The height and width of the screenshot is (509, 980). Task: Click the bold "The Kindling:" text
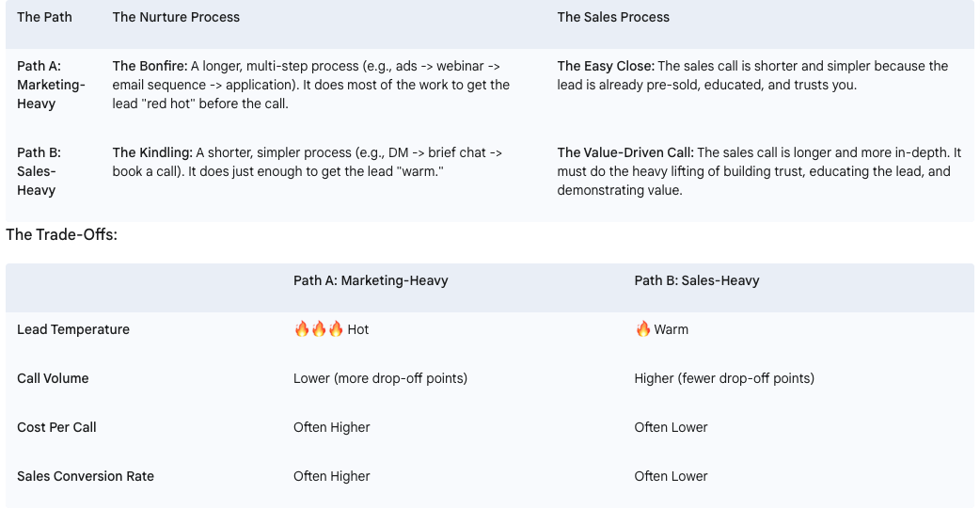point(152,152)
